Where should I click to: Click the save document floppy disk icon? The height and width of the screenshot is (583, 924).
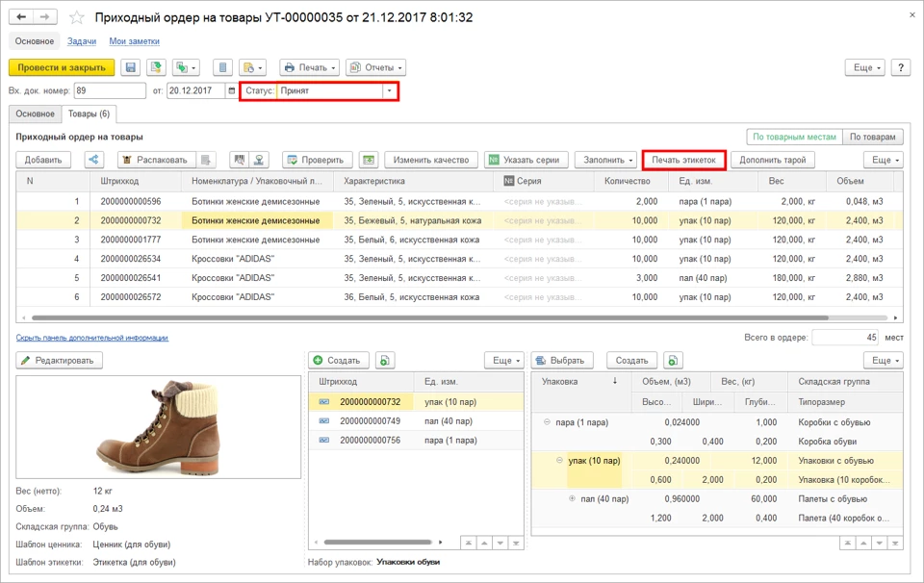tap(130, 67)
